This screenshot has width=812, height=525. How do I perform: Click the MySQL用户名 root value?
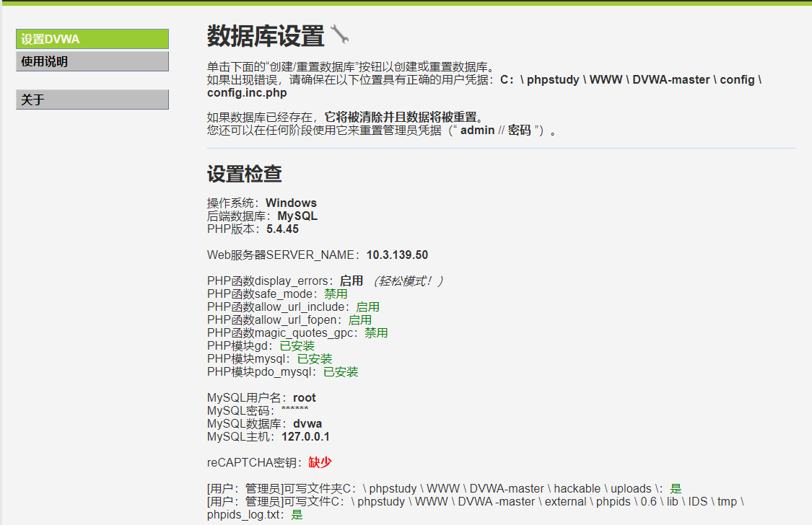point(305,398)
